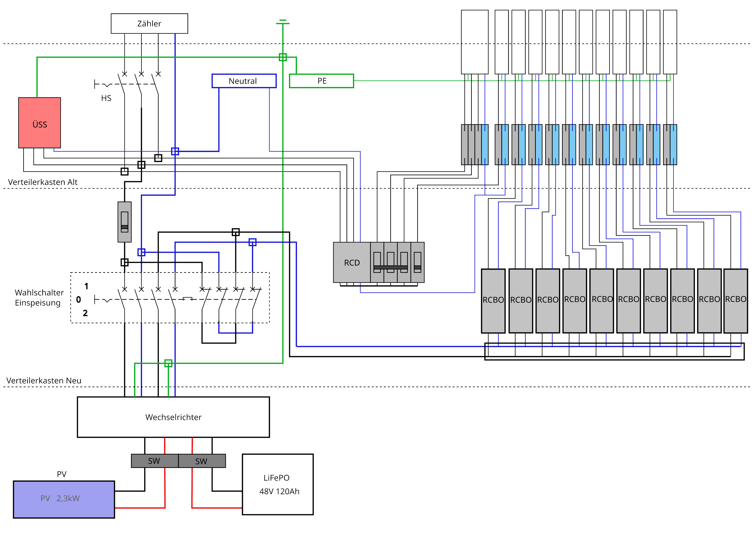This screenshot has width=756, height=534.
Task: Select the purple PV 2,3kW panel
Action: coord(64,499)
